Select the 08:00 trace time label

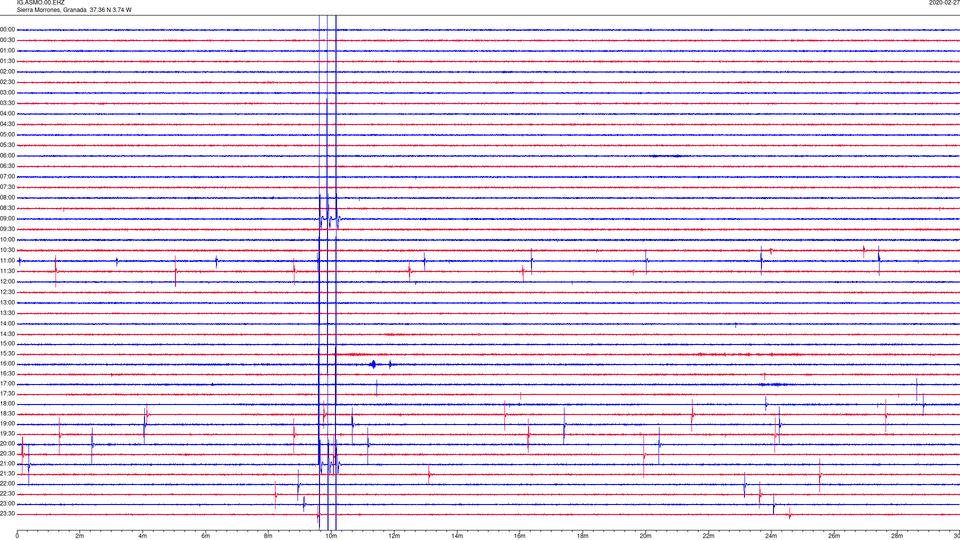point(7,198)
